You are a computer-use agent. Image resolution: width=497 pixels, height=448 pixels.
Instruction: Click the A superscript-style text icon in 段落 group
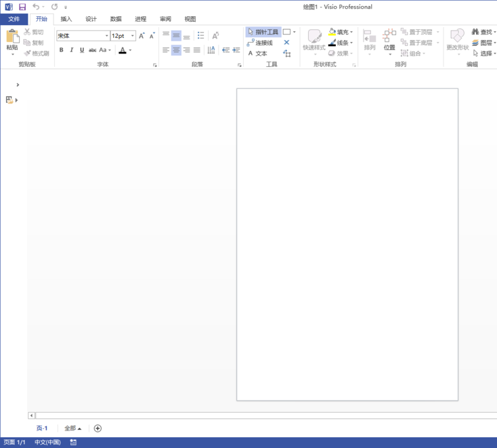[215, 35]
